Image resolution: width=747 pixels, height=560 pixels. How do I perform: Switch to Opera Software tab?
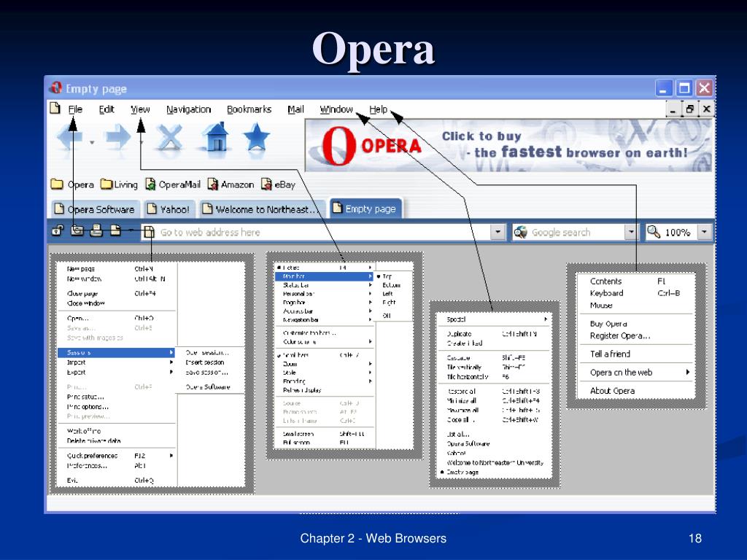click(95, 209)
